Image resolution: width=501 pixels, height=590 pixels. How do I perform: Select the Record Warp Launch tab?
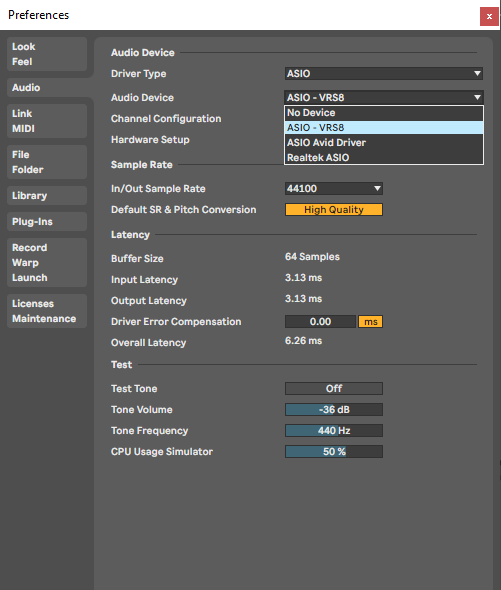47,262
